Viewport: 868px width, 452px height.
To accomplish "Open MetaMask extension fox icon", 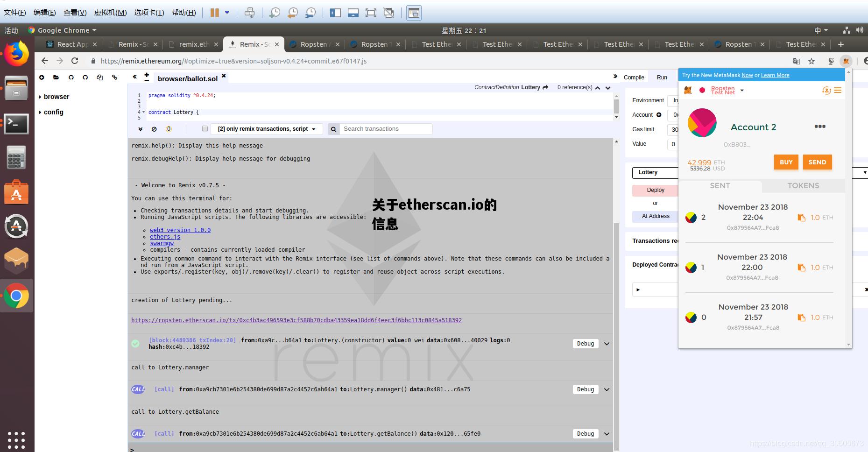I will coord(846,61).
